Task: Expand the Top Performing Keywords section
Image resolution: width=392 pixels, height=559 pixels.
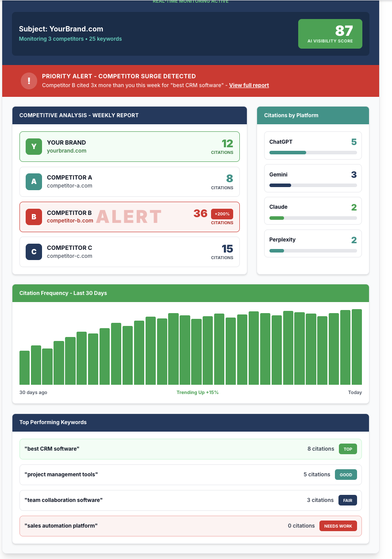Action: tap(190, 422)
